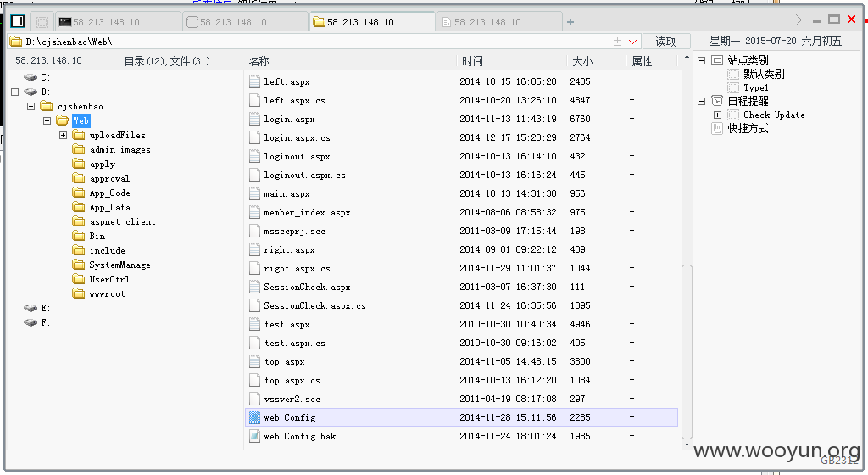Select the C: drive icon

31,77
